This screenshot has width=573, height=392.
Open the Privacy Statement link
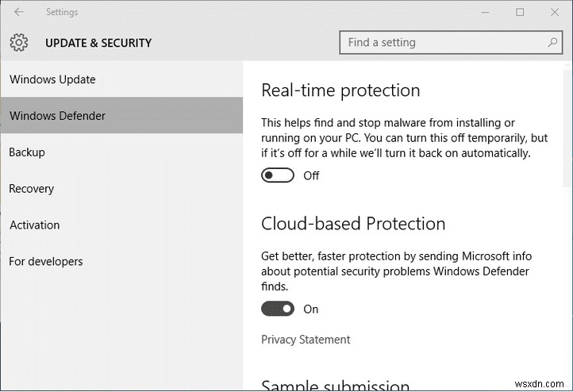[x=306, y=340]
